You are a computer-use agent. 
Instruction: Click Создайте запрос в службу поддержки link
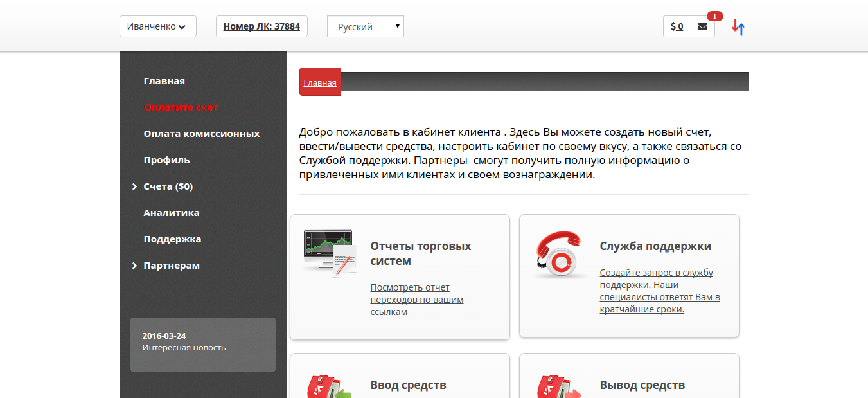pos(660,291)
